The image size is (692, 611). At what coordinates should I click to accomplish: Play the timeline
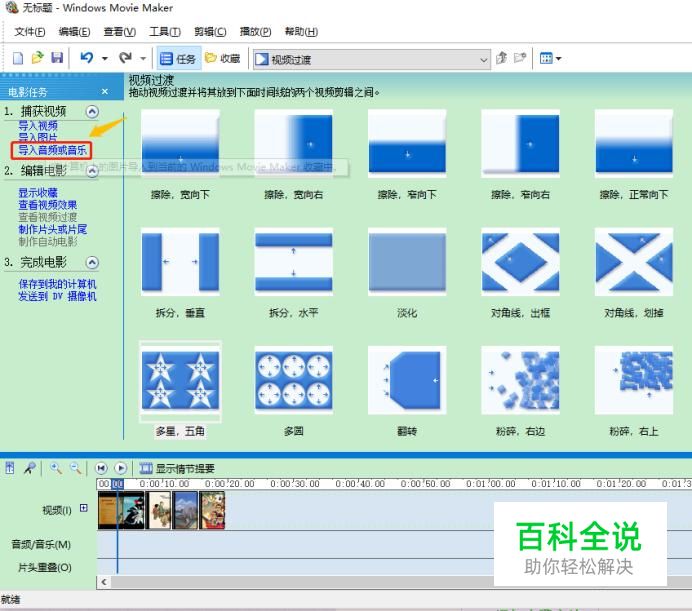click(x=120, y=468)
